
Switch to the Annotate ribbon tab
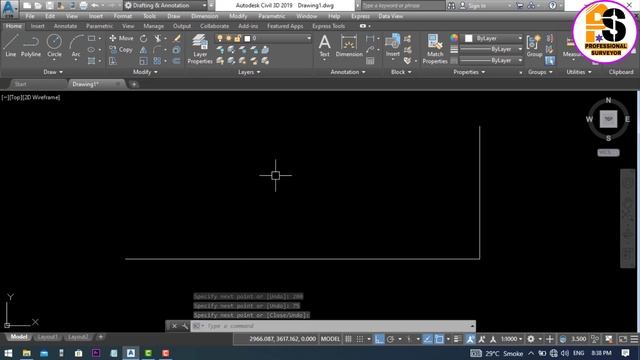click(65, 26)
